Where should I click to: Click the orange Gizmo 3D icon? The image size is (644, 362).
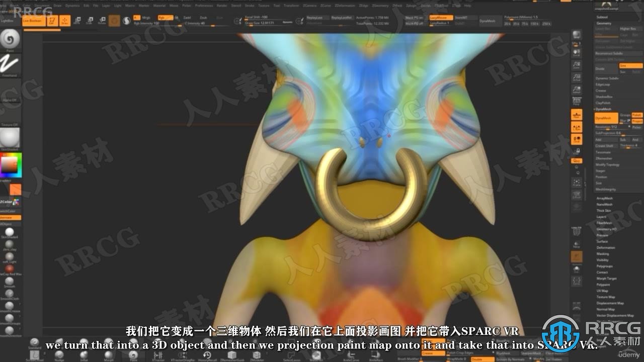[114, 21]
